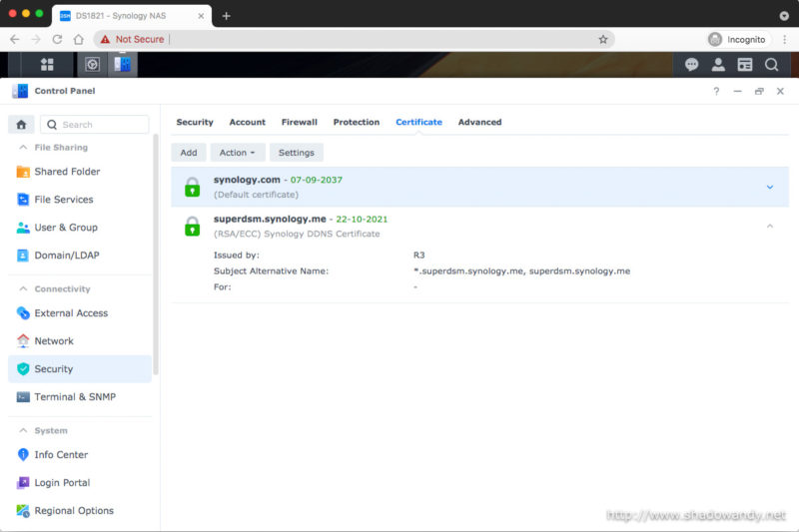Switch to the Advanced tab
The width and height of the screenshot is (799, 532).
click(x=479, y=122)
